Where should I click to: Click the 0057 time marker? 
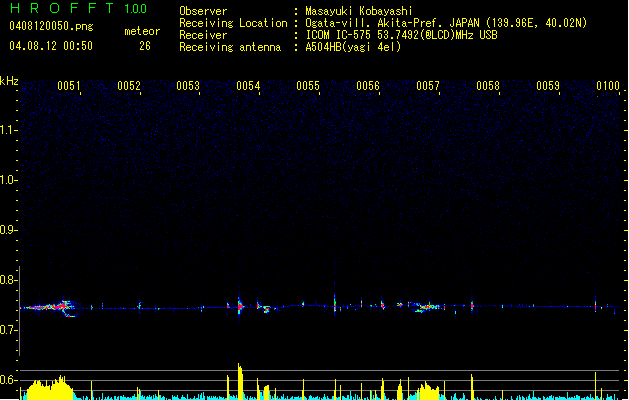pyautogui.click(x=428, y=85)
